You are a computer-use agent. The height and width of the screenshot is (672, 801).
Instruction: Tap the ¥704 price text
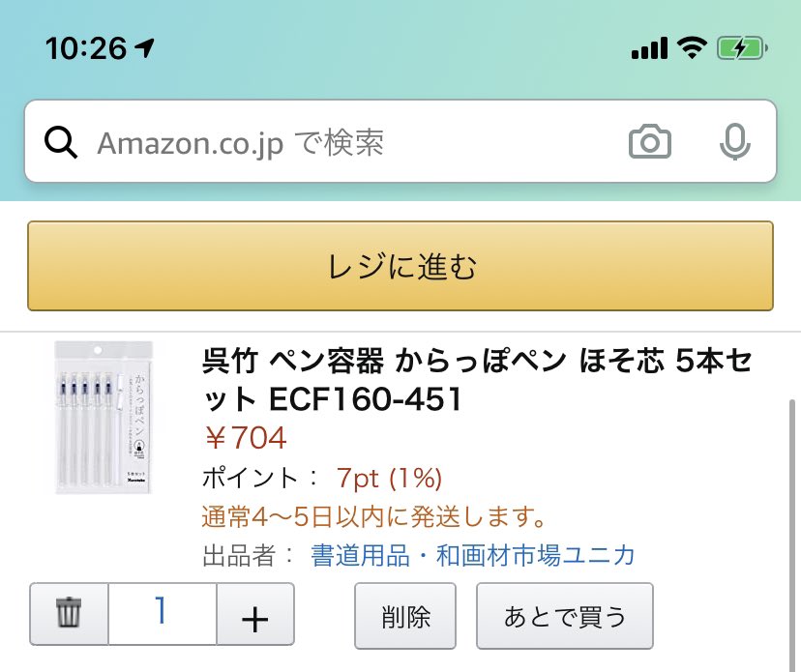246,438
